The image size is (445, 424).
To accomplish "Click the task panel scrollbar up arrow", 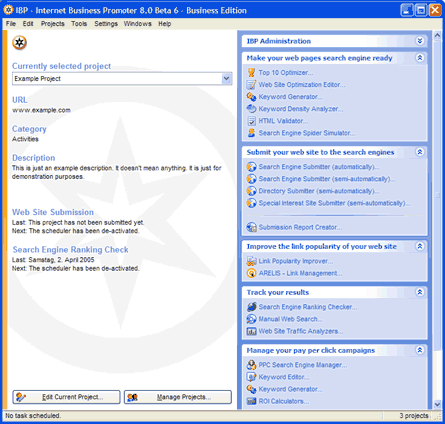I will tap(437, 35).
